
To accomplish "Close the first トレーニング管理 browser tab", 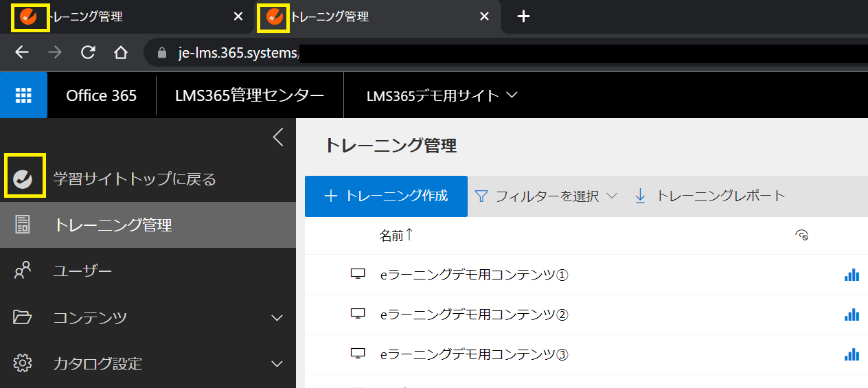I will [238, 16].
